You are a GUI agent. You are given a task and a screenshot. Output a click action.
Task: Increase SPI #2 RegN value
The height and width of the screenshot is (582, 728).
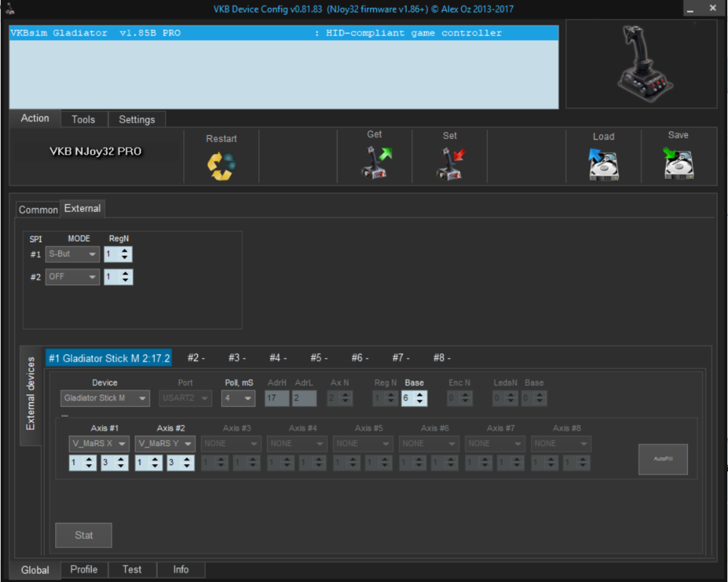click(125, 274)
